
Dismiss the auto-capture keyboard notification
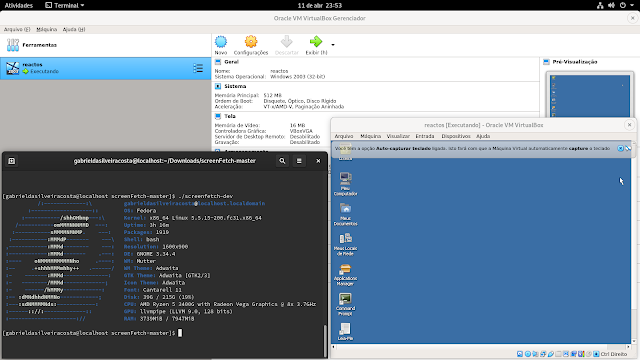[620, 149]
